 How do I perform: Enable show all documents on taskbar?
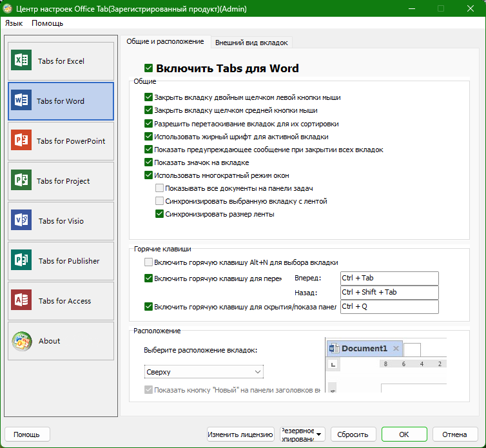(x=159, y=188)
